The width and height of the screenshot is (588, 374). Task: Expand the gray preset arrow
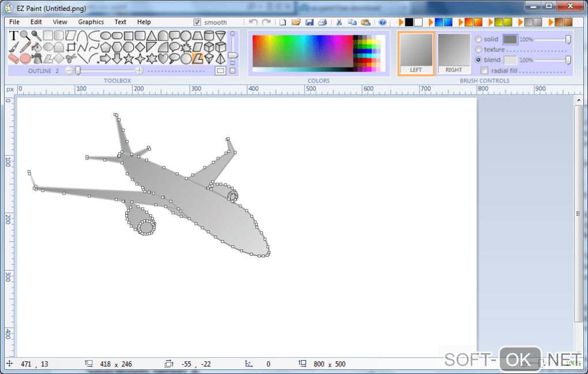coord(520,22)
